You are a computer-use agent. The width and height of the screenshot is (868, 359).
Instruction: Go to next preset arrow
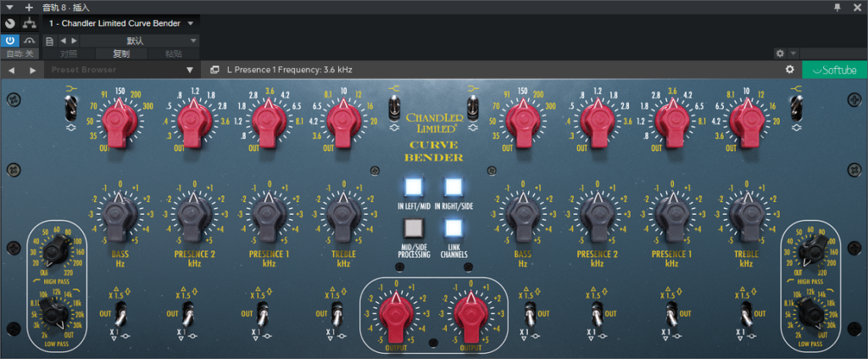click(x=74, y=41)
